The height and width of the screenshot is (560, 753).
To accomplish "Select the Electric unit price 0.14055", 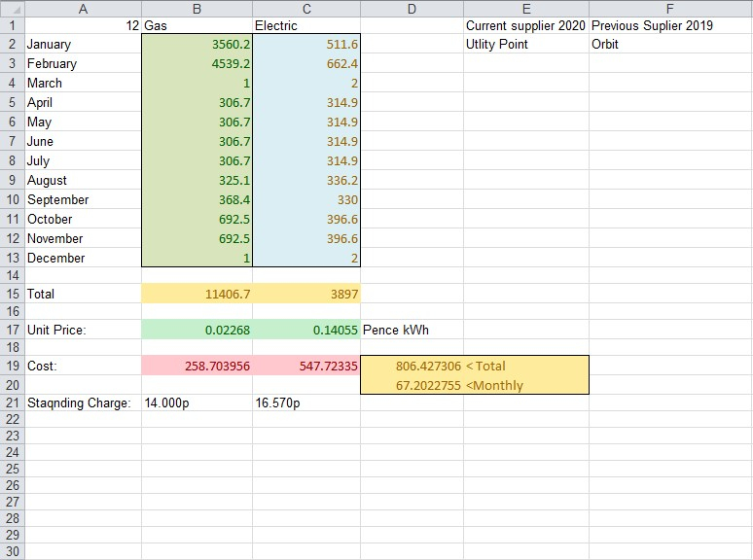I will point(306,330).
